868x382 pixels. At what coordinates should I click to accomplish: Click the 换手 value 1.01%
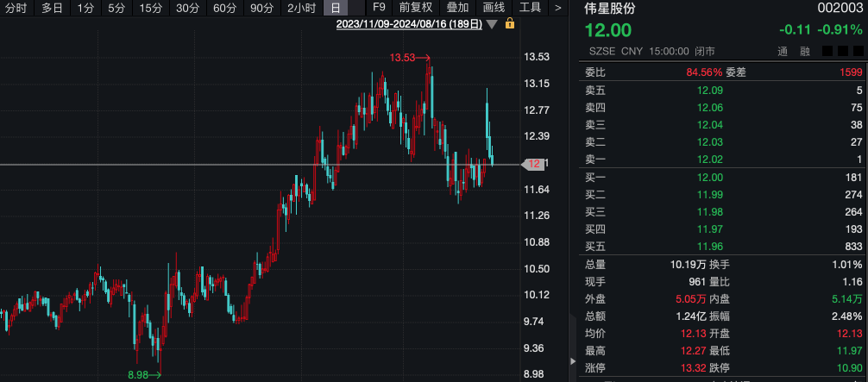(847, 265)
